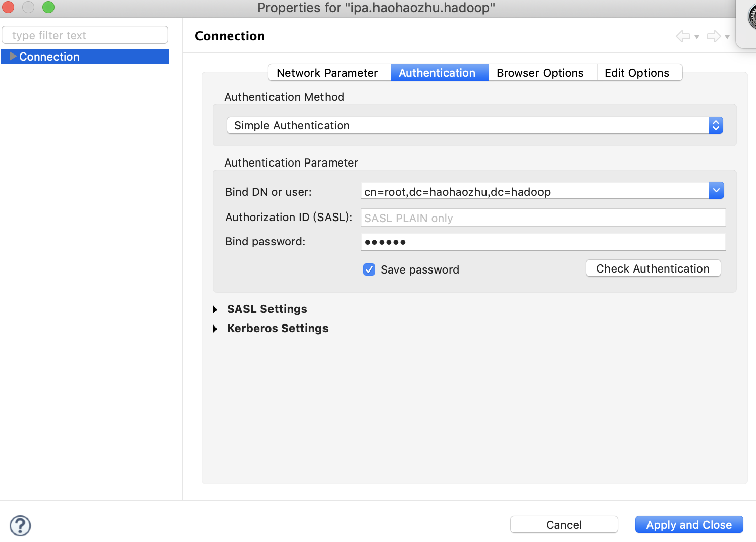The image size is (756, 542).
Task: Switch to the Network Parameter tab
Action: (329, 72)
